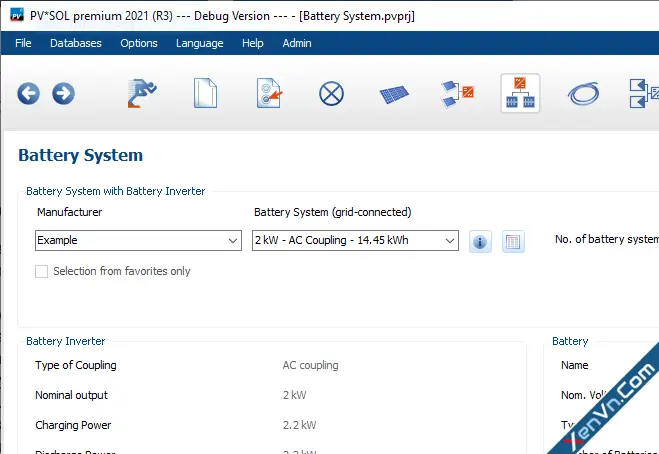The width and height of the screenshot is (659, 454).
Task: Open the Language menu
Action: 200,43
